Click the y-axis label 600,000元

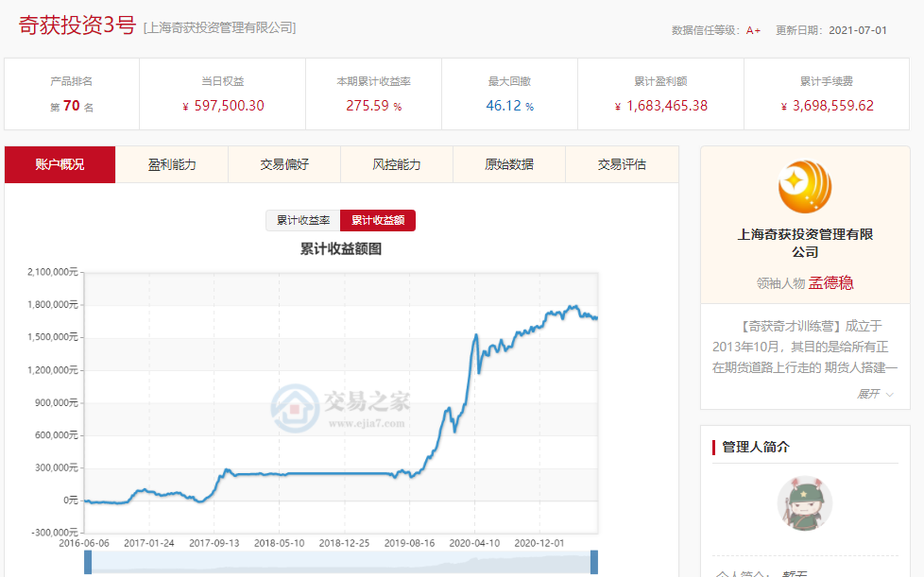(x=56, y=434)
